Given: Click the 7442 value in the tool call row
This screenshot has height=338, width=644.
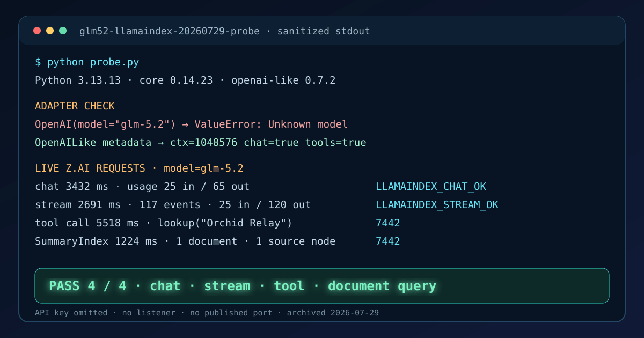Looking at the screenshot, I should pyautogui.click(x=388, y=223).
